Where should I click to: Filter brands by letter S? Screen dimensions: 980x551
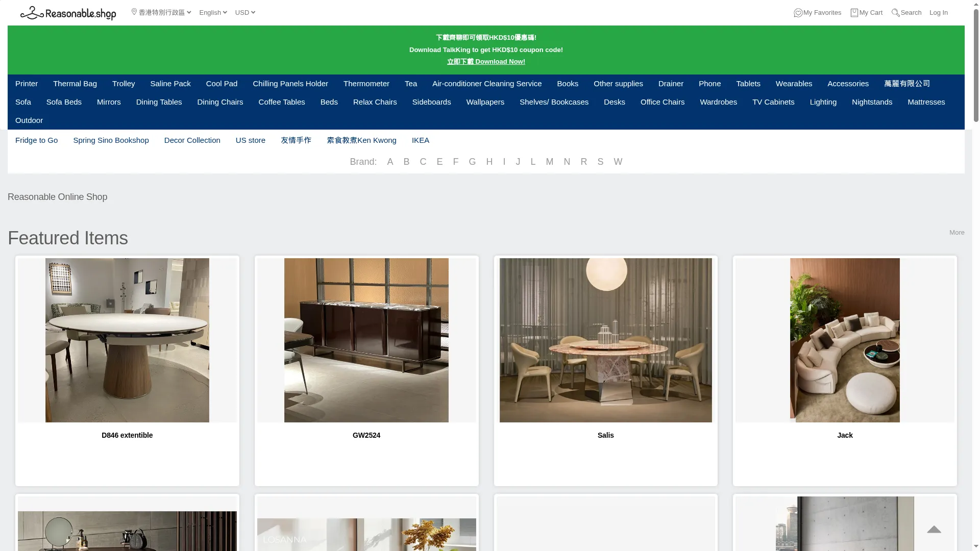click(600, 162)
